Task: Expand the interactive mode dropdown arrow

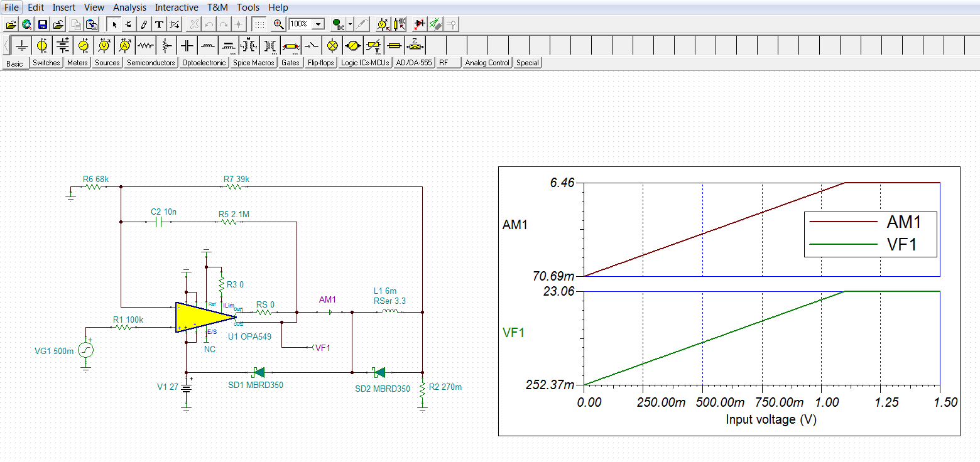Action: [349, 24]
